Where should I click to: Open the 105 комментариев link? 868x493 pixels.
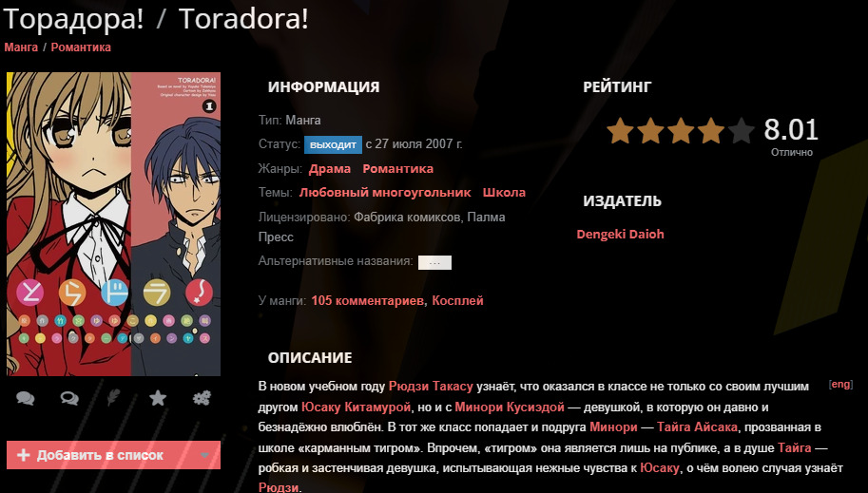point(368,300)
